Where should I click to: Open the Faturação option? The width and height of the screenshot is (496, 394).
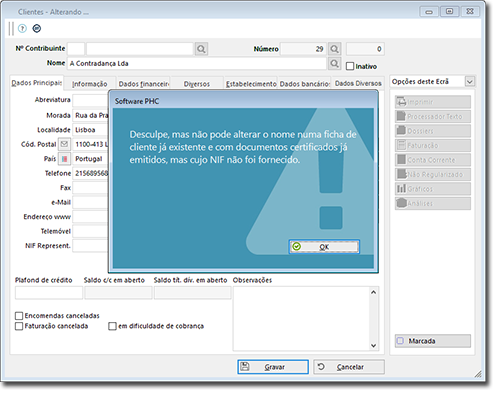(433, 145)
